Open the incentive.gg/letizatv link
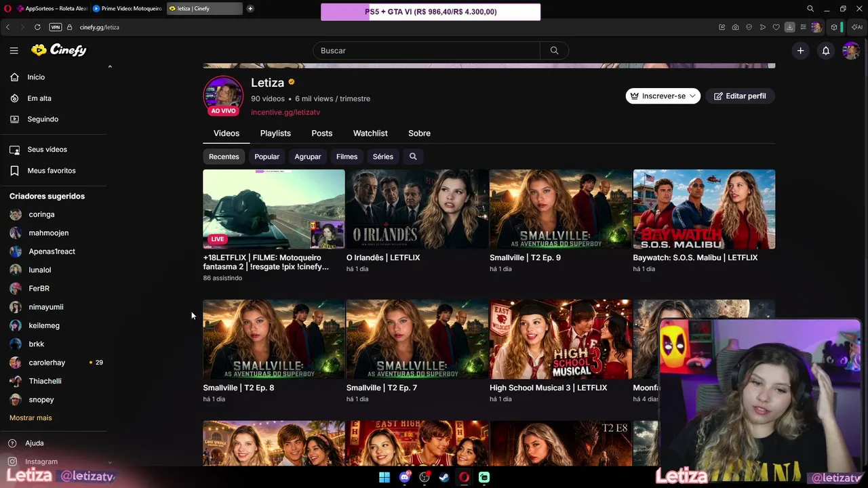868x488 pixels. click(285, 113)
